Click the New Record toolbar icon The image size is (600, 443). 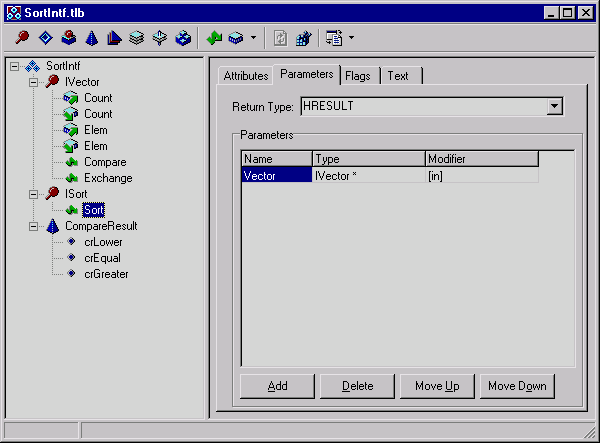coord(137,39)
